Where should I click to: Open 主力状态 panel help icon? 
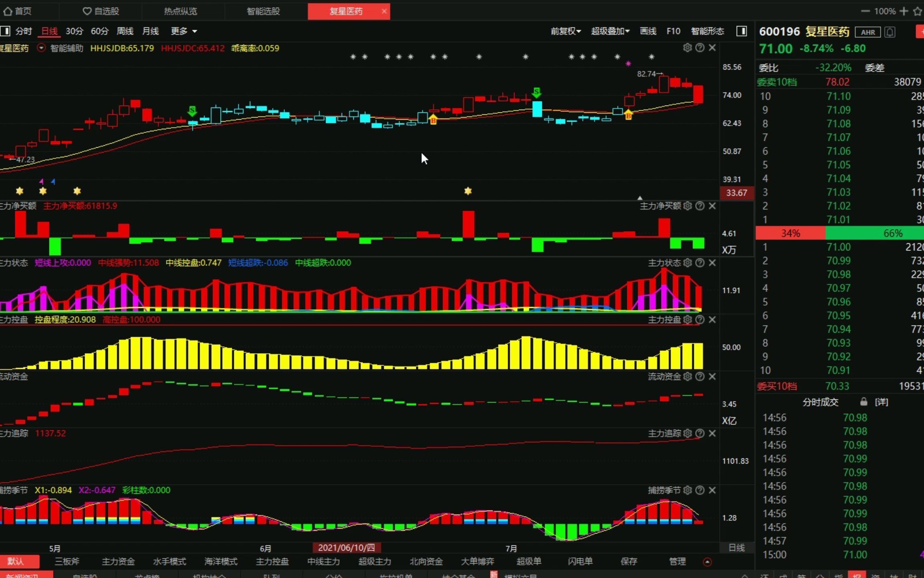700,263
